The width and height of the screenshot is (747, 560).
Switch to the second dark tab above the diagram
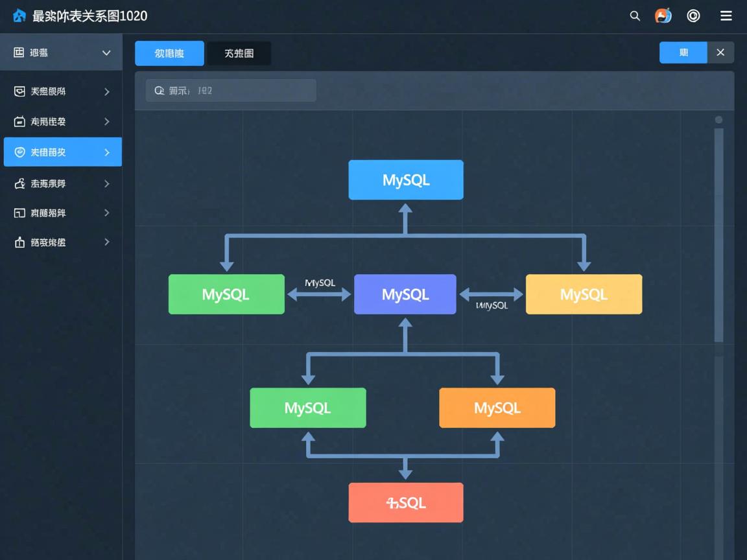[239, 54]
